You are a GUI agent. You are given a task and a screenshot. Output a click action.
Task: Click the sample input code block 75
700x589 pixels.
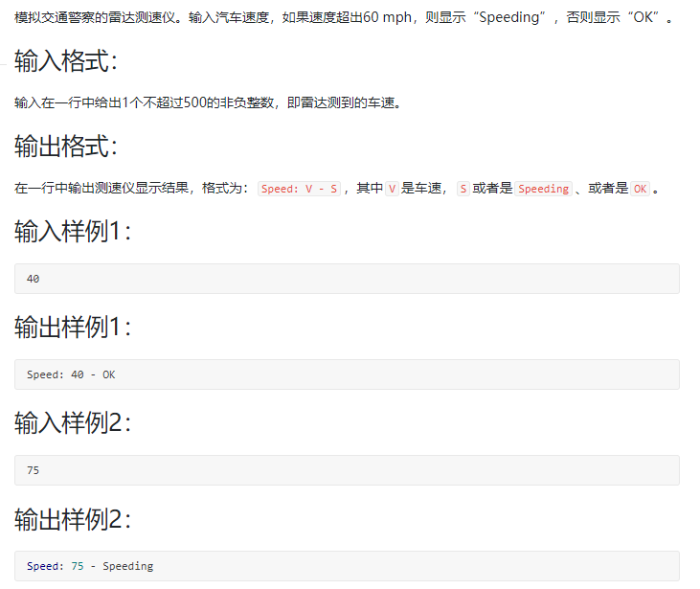[x=347, y=470]
